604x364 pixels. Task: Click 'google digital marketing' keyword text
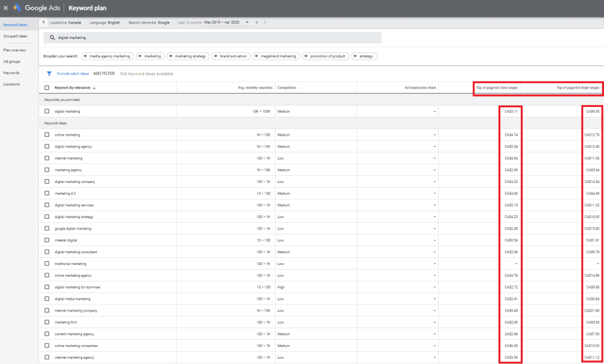pos(73,228)
